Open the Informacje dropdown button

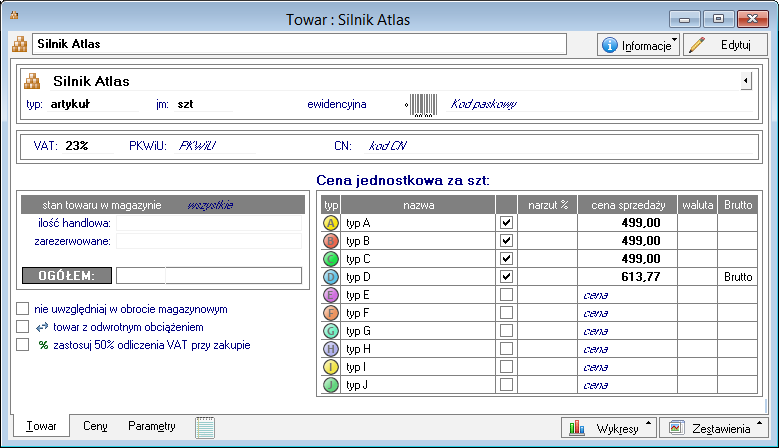click(638, 45)
